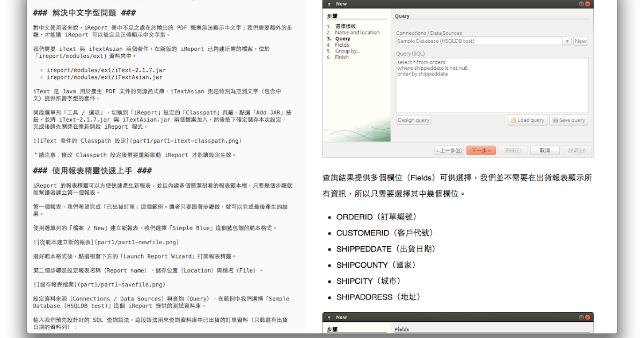The height and width of the screenshot is (338, 644).
Task: Click the Query section heading in wizard
Action: tap(402, 16)
